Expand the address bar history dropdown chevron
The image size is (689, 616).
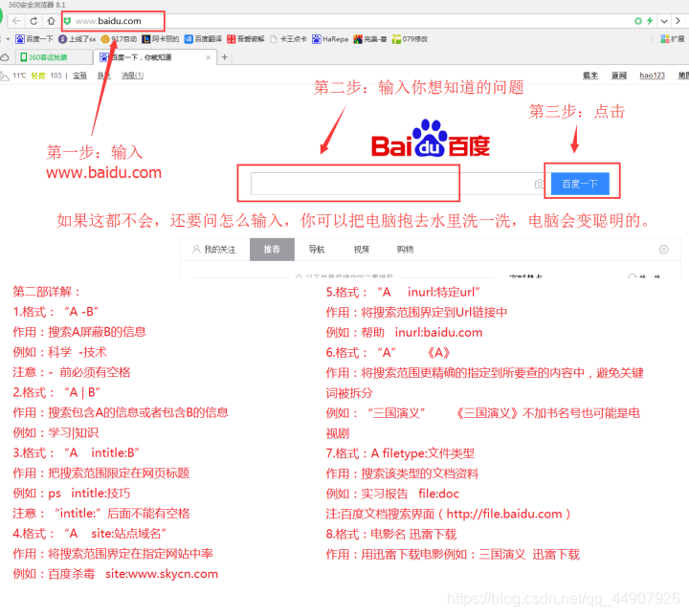664,21
